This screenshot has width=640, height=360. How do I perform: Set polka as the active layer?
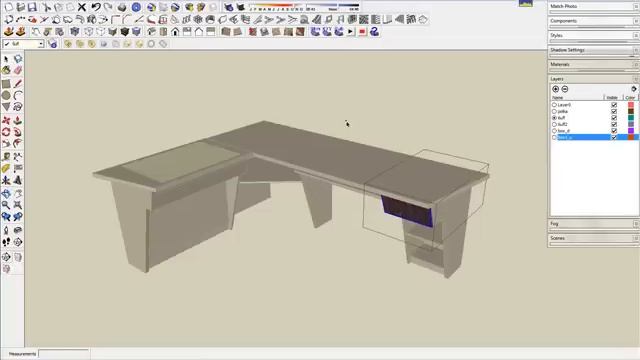pyautogui.click(x=554, y=111)
